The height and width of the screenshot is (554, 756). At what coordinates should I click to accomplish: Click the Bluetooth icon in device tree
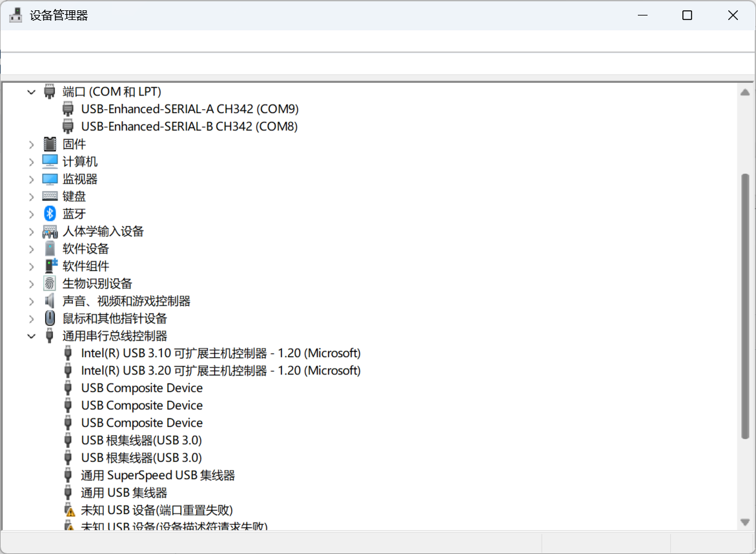50,214
